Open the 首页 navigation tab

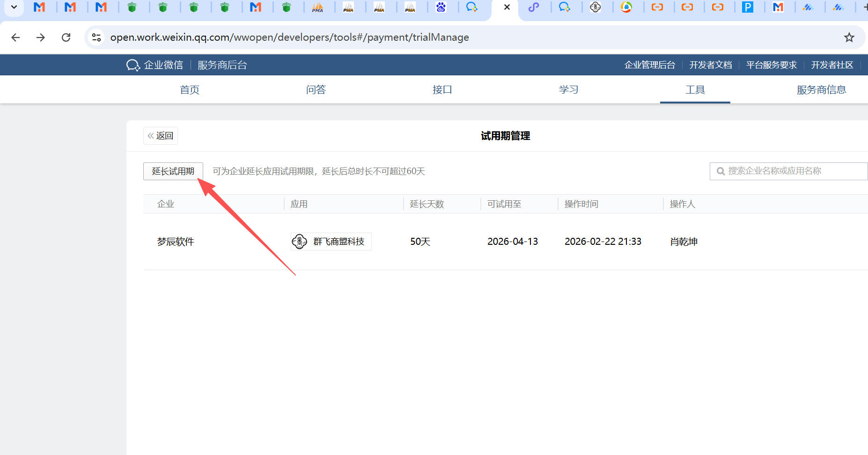(x=190, y=90)
